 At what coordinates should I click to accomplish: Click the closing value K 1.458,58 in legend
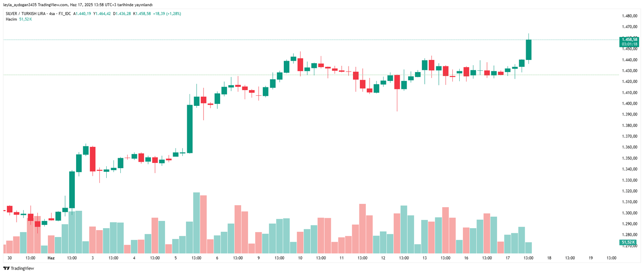142,14
